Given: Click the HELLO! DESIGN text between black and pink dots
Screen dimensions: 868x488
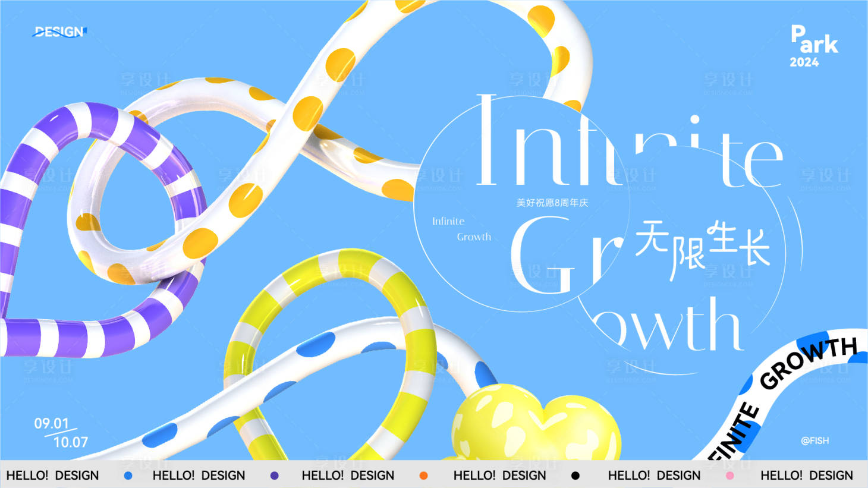Looking at the screenshot, I should click(654, 476).
